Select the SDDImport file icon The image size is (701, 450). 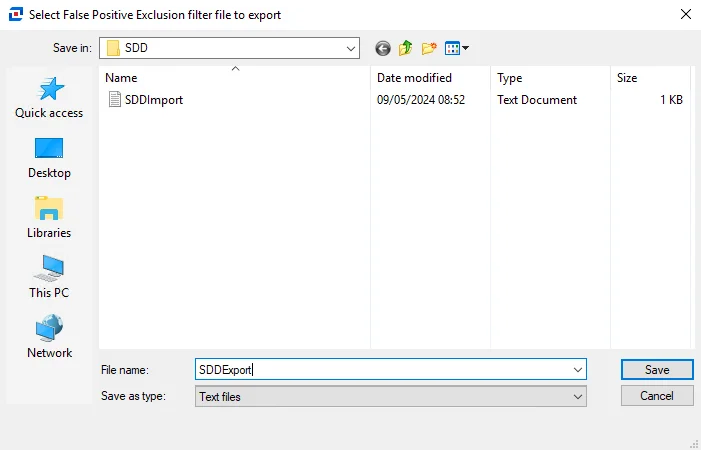pos(115,99)
